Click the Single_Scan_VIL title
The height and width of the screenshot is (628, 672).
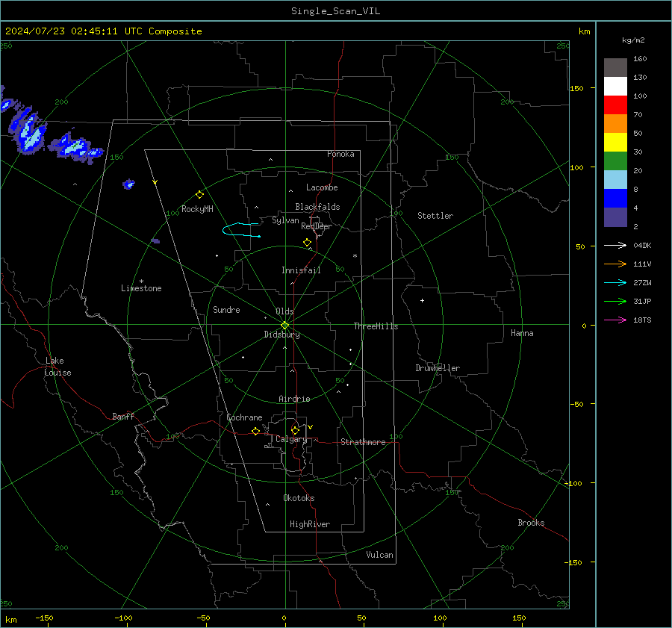[335, 11]
